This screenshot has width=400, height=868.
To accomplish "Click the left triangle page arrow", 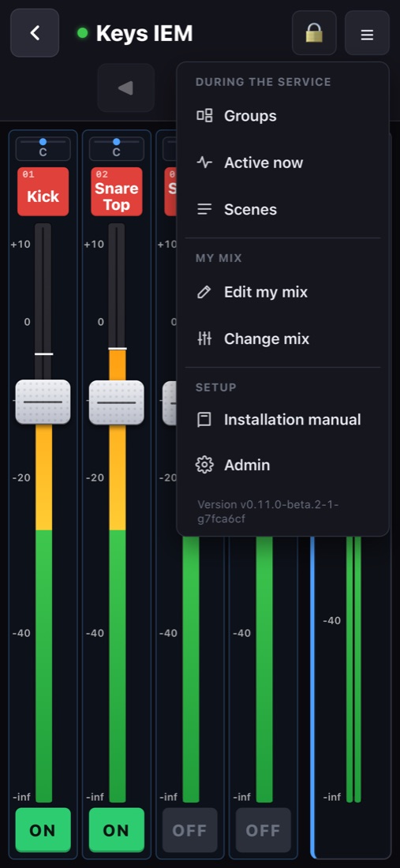I will pyautogui.click(x=126, y=88).
